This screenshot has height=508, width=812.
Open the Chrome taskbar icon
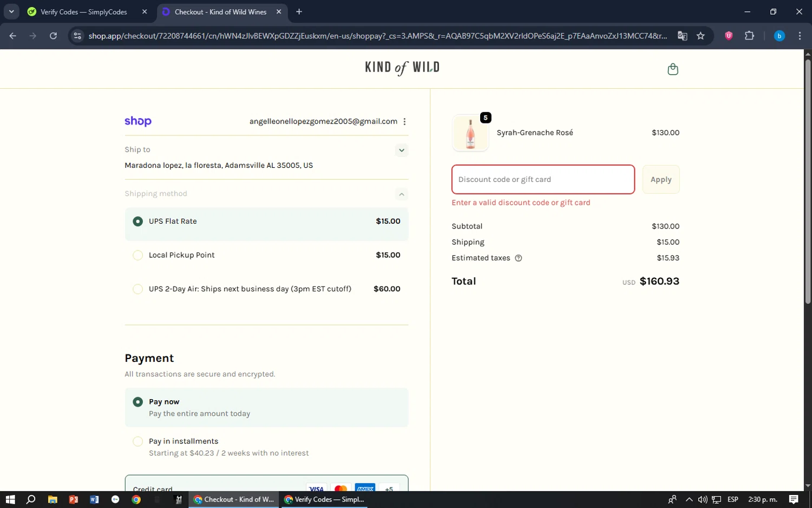136,499
